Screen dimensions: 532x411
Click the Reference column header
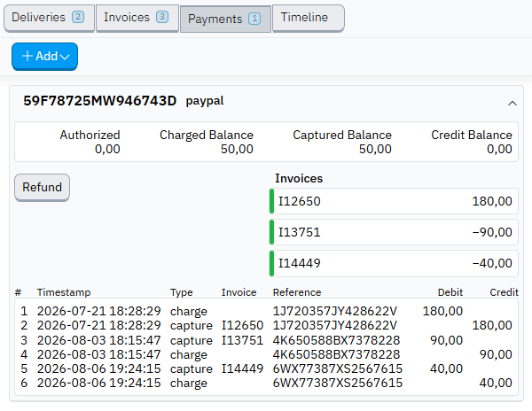[297, 292]
